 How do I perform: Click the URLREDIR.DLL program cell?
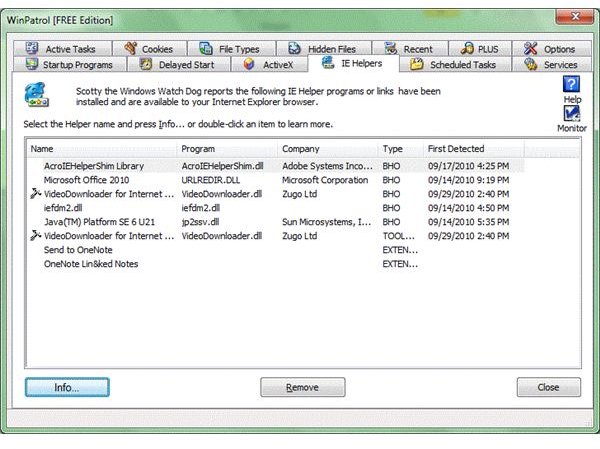click(210, 180)
